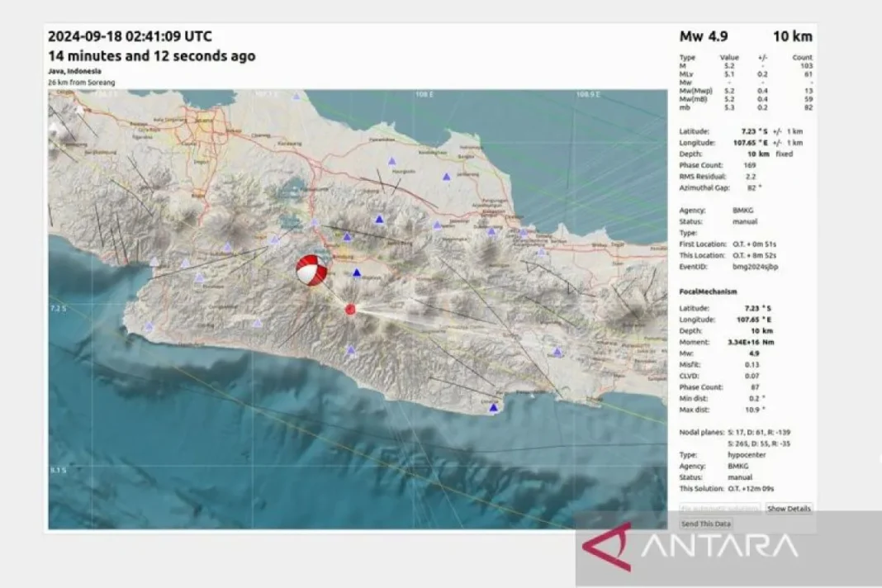
Task: Click the greyed Fix automatic solution button
Action: [719, 509]
